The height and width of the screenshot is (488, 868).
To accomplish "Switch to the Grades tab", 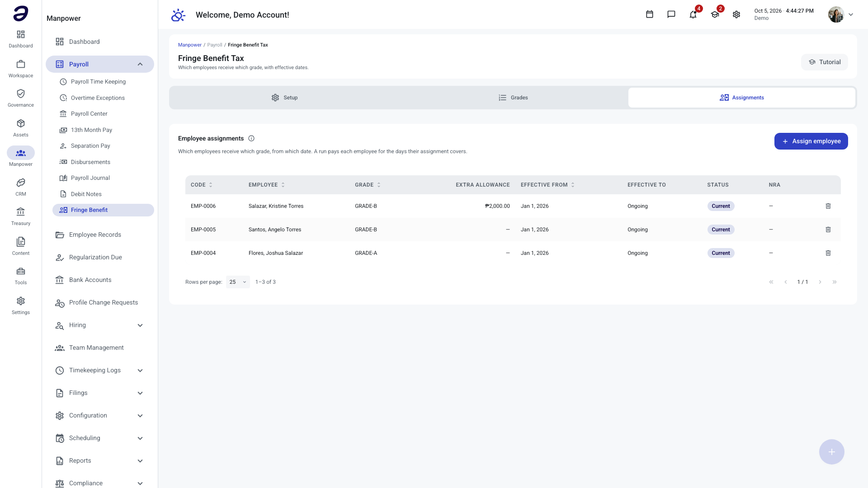I will point(513,98).
